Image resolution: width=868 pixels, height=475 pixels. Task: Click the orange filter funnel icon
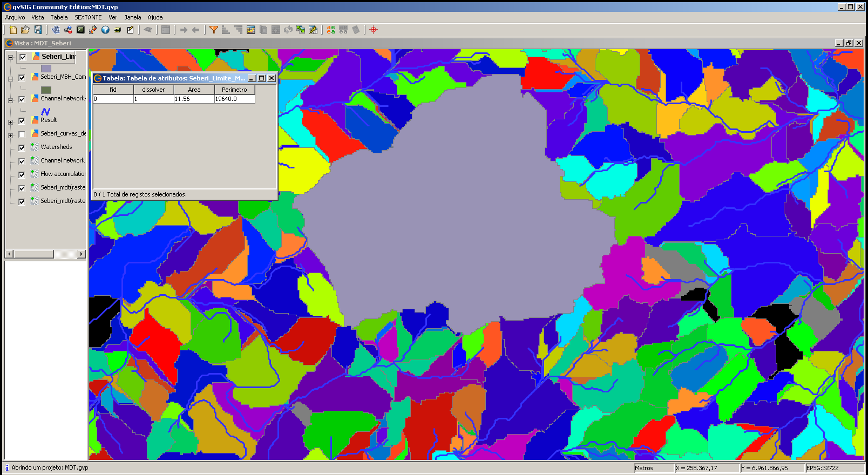coord(214,30)
